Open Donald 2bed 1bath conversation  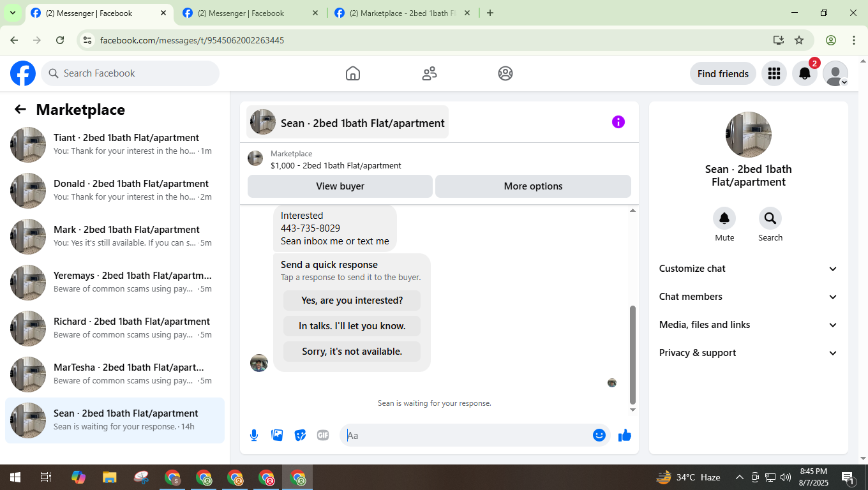click(x=115, y=191)
